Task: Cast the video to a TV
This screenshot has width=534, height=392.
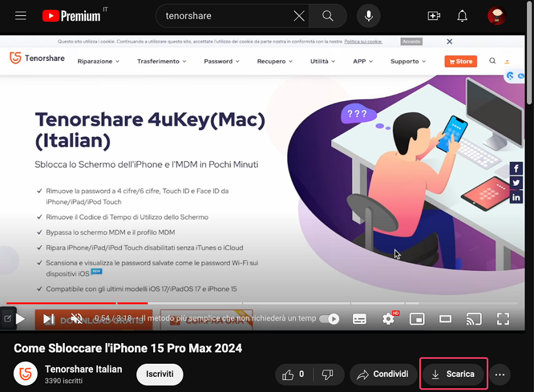Action: point(474,318)
